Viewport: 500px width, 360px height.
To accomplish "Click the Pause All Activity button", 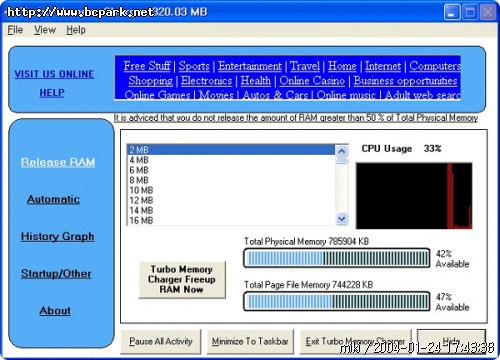I will [161, 342].
